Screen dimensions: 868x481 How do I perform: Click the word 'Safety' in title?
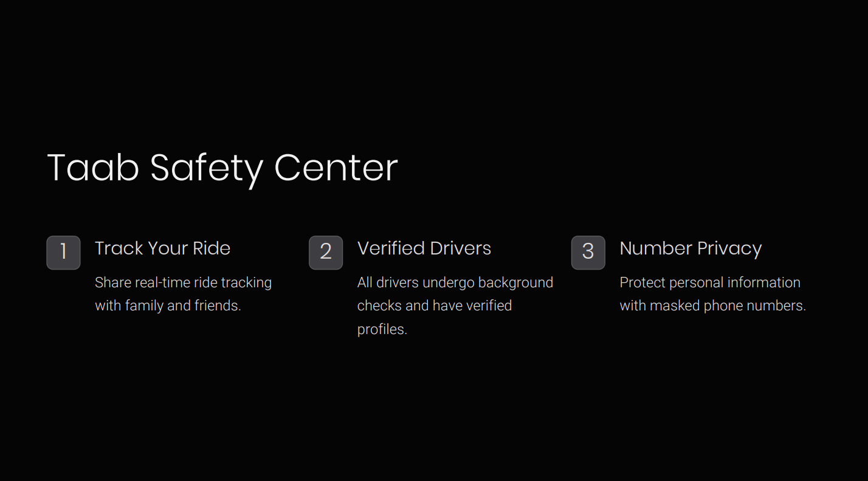click(207, 168)
